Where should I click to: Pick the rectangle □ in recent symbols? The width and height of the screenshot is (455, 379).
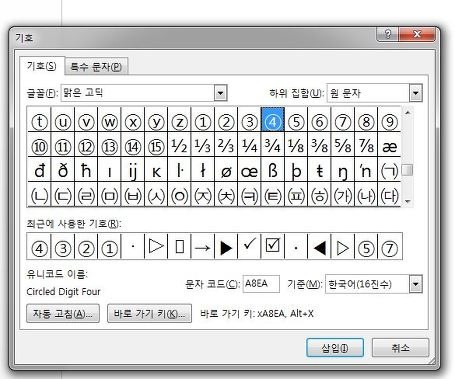[180, 247]
